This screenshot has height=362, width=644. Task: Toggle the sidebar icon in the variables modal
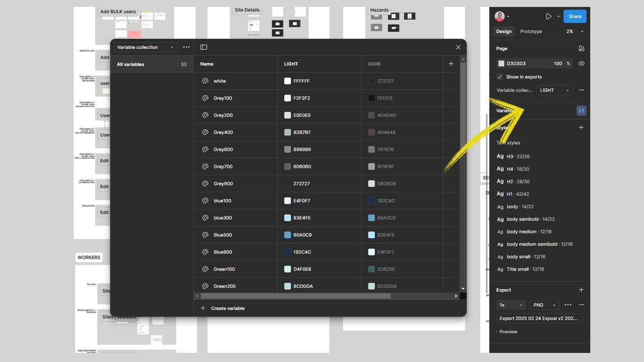(204, 47)
